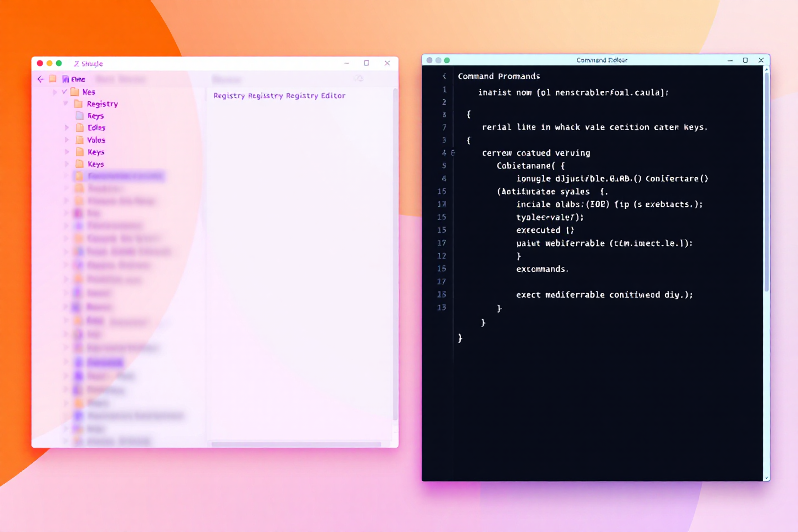Click the vertical scrollbar thumb in Command window
Image resolution: width=798 pixels, height=532 pixels.
point(766,183)
